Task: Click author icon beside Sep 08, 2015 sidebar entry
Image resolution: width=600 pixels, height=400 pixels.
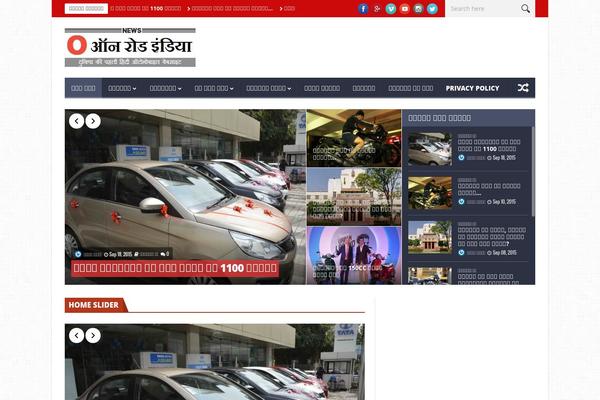Action: click(x=461, y=253)
